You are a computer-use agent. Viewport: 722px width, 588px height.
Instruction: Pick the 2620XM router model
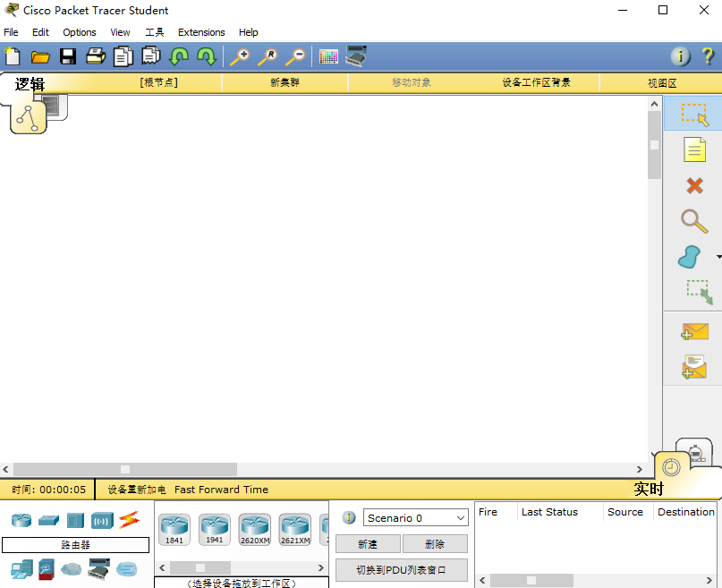click(x=255, y=530)
